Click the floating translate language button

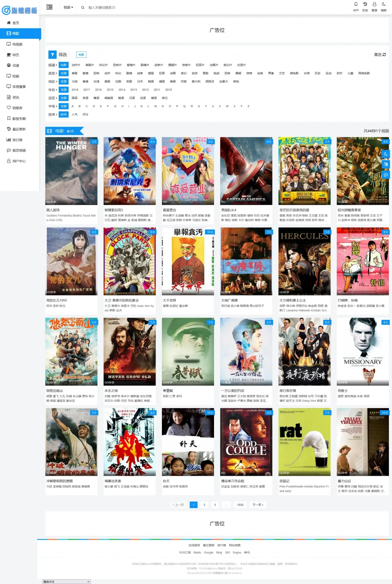coord(385,164)
